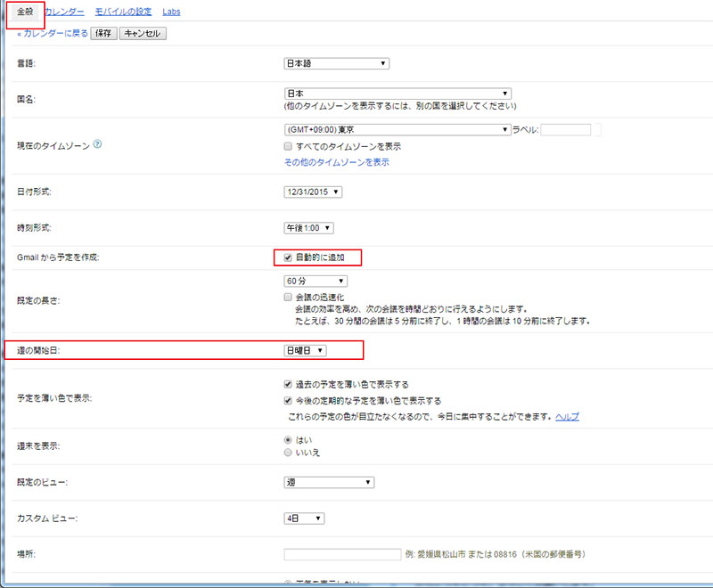Screen dimensions: 713x588
Task: Click the 保存 button to save settings
Action: pyautogui.click(x=104, y=32)
